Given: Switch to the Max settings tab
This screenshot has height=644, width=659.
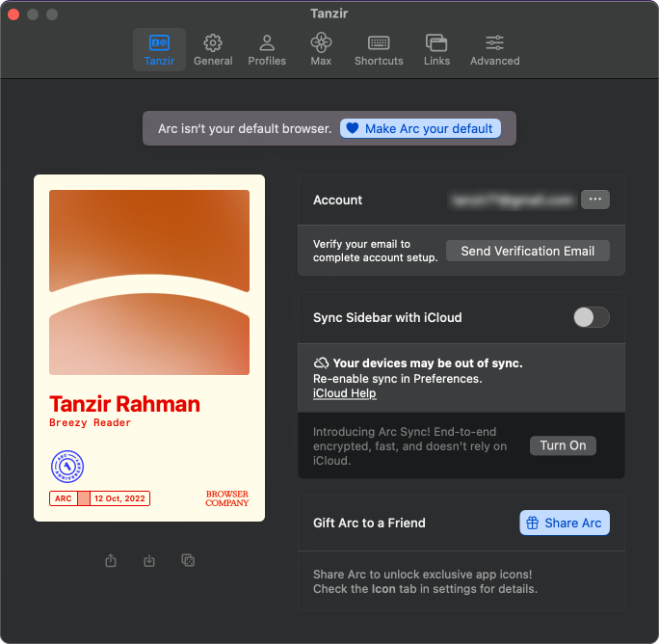Looking at the screenshot, I should [x=321, y=50].
